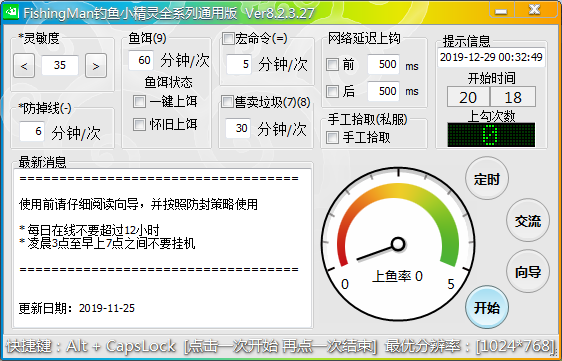Enable the 后 network delay checkbox
The width and height of the screenshot is (562, 361).
click(x=332, y=91)
